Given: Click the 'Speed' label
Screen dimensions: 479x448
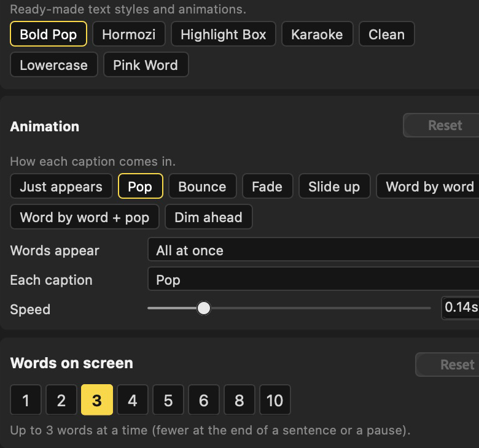Looking at the screenshot, I should (30, 309).
